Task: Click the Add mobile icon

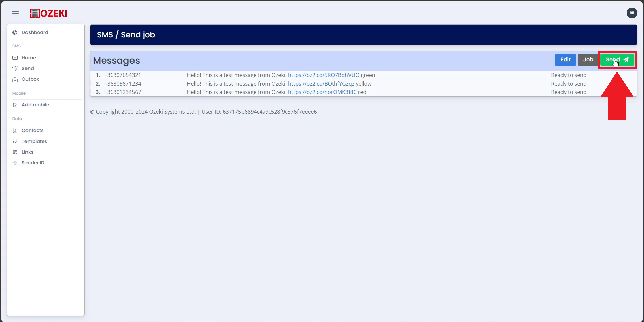Action: [15, 105]
